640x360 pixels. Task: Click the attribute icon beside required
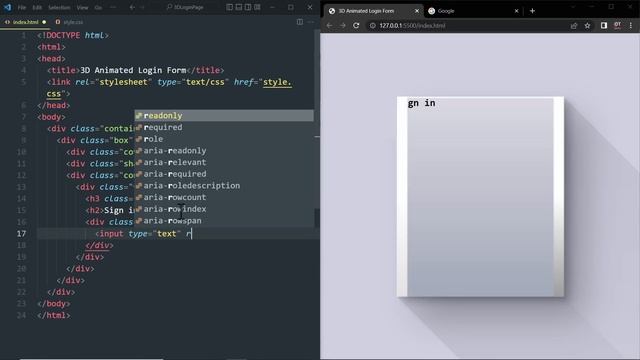(139, 127)
